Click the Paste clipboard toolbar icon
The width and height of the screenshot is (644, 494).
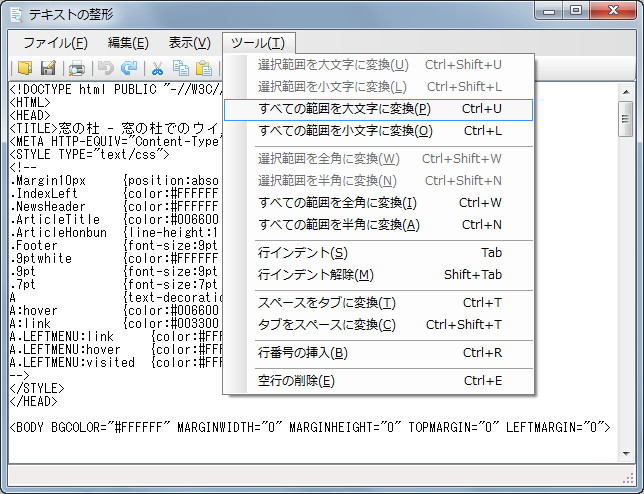(x=204, y=68)
